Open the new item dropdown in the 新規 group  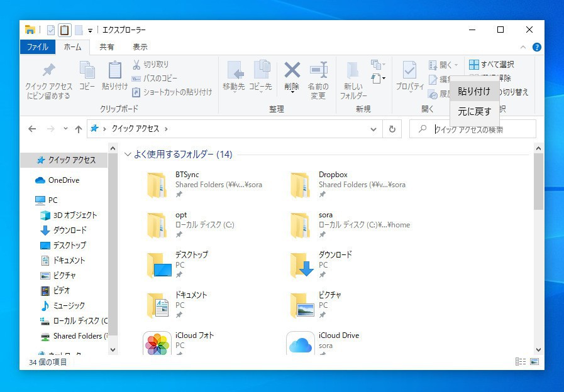pos(378,65)
